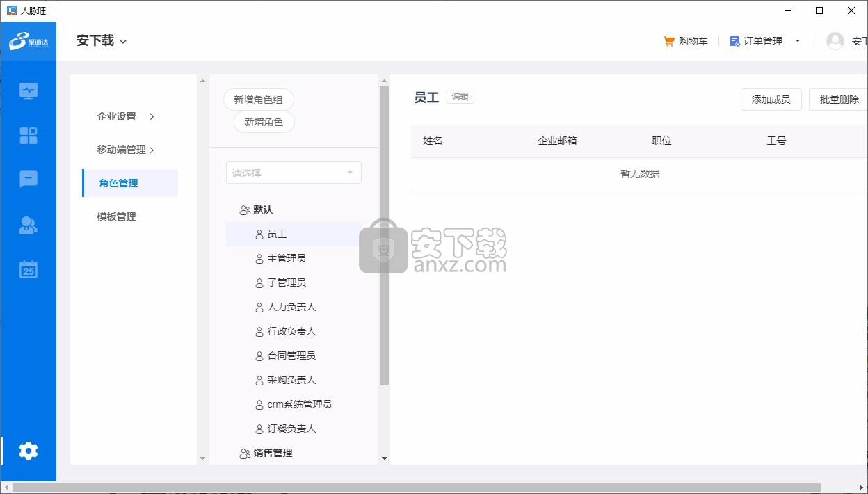The width and height of the screenshot is (868, 494).
Task: Open the 请选择 combo box
Action: pyautogui.click(x=294, y=173)
